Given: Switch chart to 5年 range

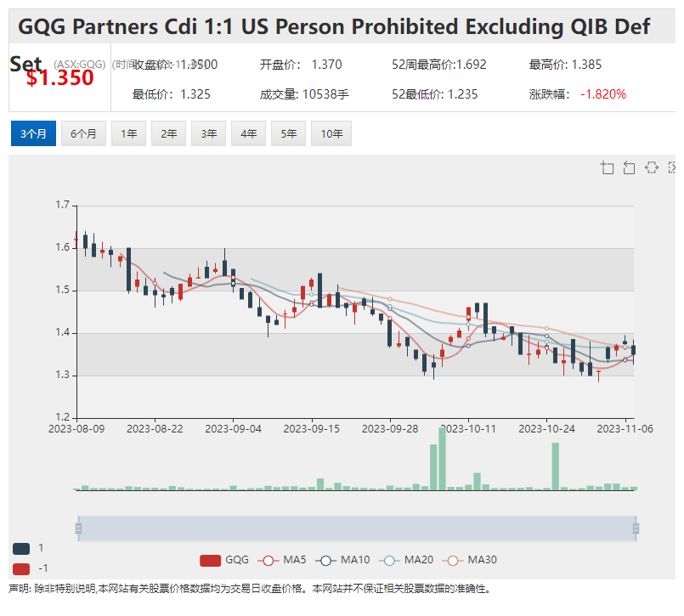Looking at the screenshot, I should pos(289,134).
